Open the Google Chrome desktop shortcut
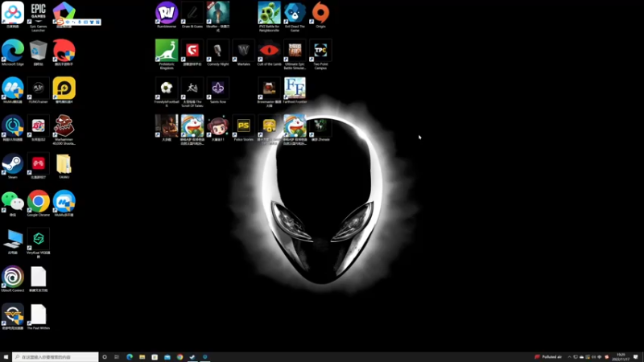Screen dimensions: 644x362 pyautogui.click(x=38, y=204)
